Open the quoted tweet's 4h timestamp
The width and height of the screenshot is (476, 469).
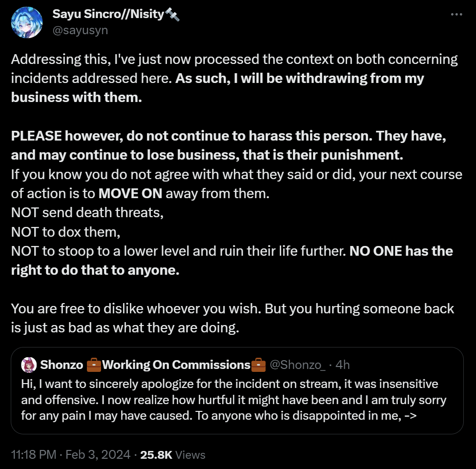coord(343,365)
